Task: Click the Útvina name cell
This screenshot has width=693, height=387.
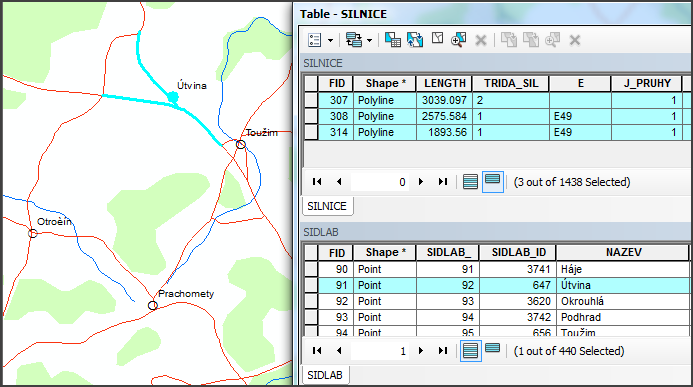Action: tap(623, 285)
